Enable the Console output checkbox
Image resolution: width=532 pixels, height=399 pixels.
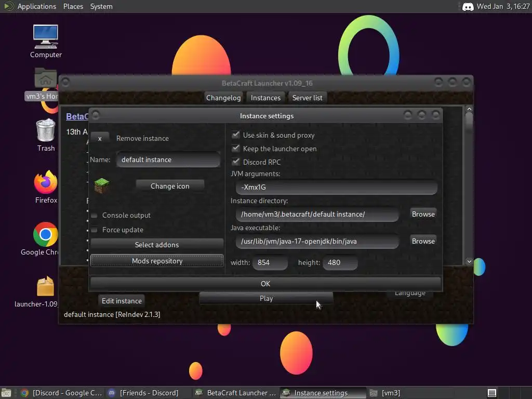click(95, 216)
